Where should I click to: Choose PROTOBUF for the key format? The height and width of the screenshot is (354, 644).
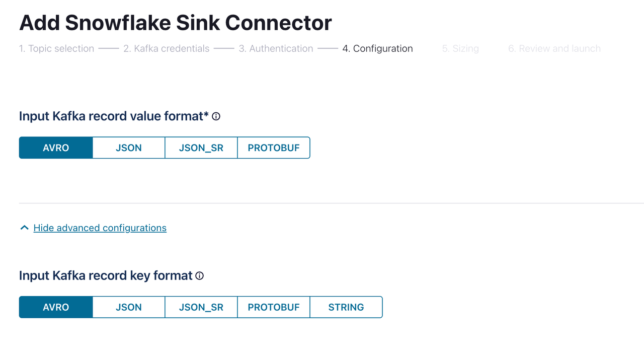(x=273, y=307)
